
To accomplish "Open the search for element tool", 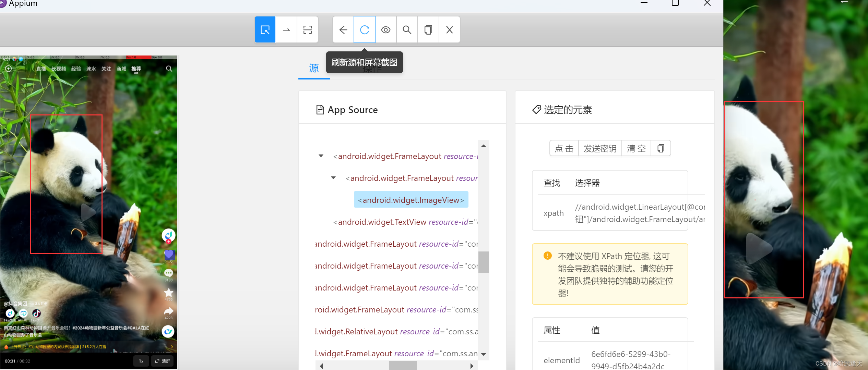I will point(407,30).
